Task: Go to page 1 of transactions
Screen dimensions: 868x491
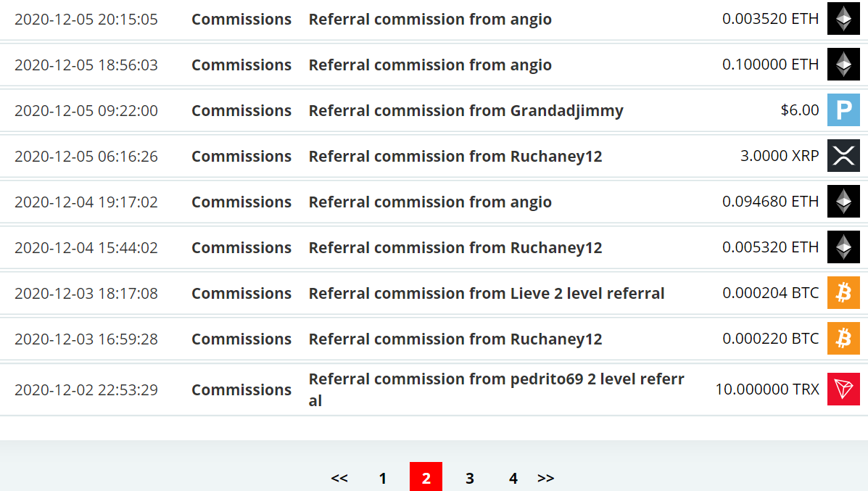Action: click(383, 478)
